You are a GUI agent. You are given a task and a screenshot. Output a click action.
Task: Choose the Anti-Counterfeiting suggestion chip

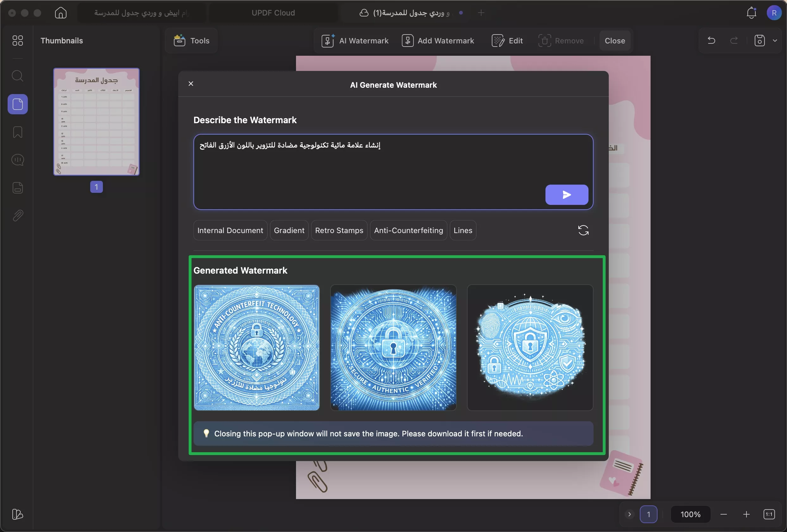click(408, 230)
